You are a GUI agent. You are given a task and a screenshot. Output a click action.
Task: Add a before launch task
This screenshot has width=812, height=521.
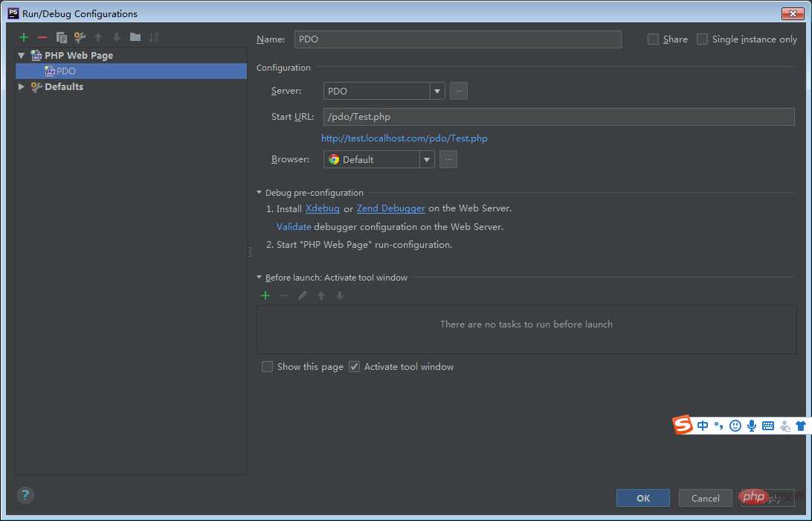265,295
